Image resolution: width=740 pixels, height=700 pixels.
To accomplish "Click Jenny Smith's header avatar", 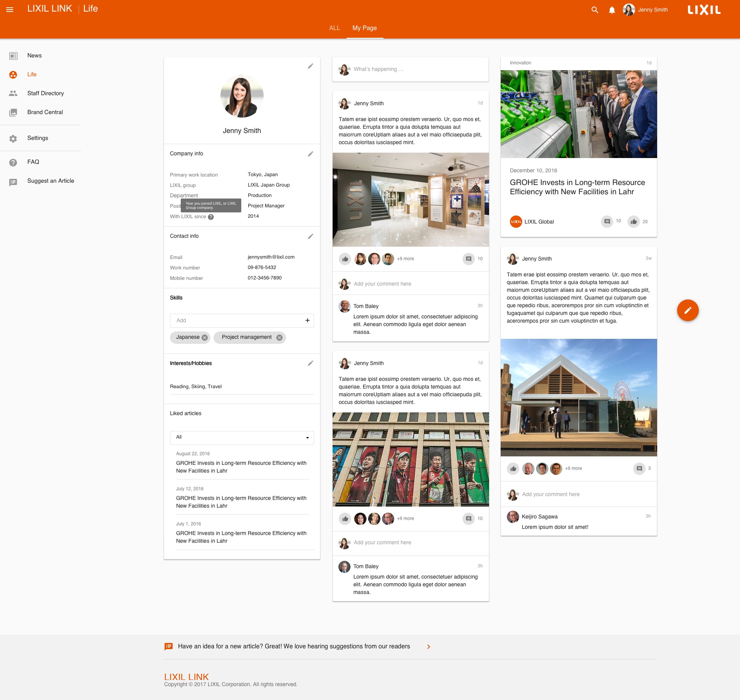I will point(629,10).
